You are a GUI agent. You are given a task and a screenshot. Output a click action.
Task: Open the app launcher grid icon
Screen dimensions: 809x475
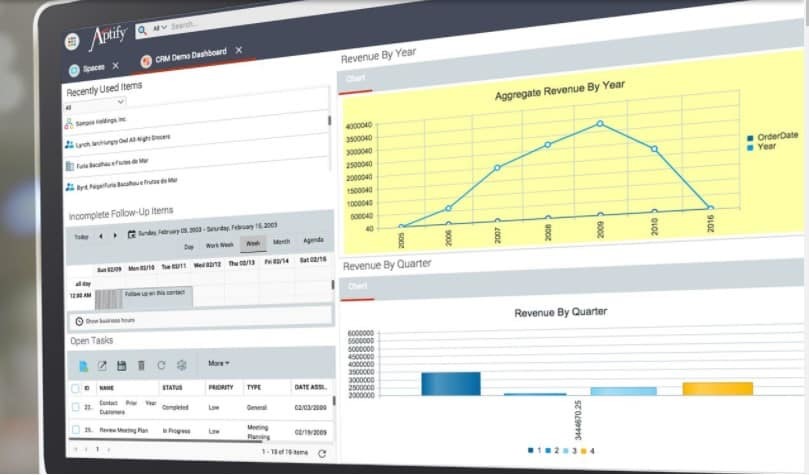tap(72, 41)
